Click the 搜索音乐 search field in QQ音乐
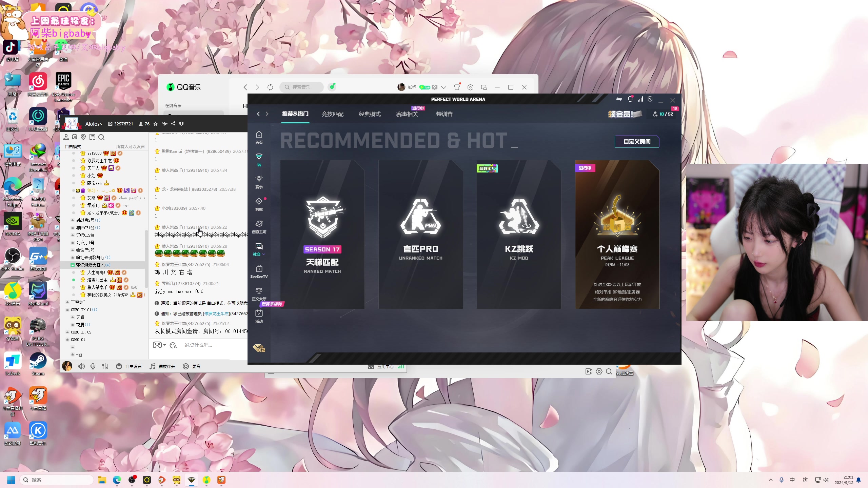Screen dimensions: 868x488 301,87
